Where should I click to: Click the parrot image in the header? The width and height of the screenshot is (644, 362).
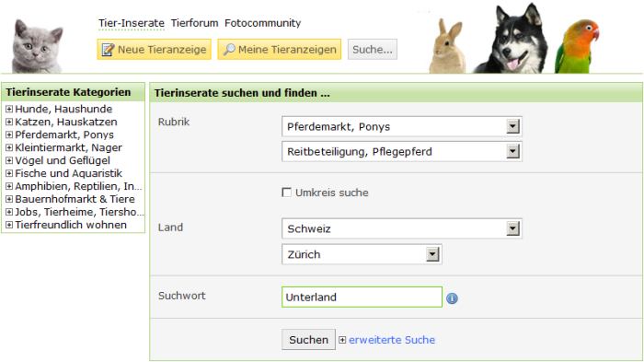[x=576, y=46]
